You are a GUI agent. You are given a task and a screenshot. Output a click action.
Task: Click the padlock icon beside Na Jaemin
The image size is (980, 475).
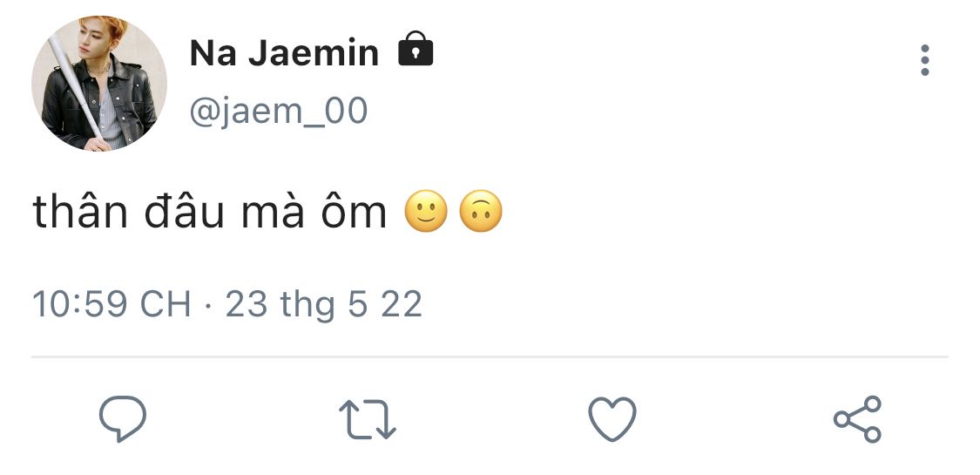pyautogui.click(x=416, y=51)
